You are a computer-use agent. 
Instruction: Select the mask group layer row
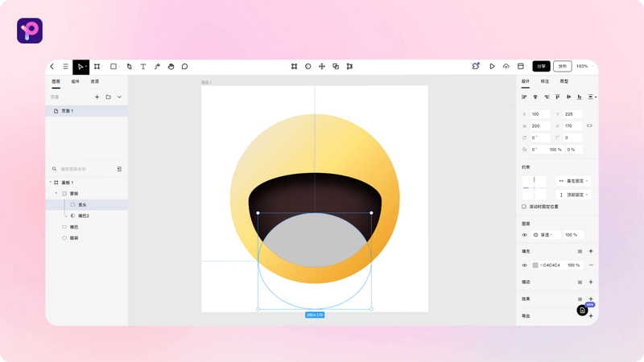[87, 193]
